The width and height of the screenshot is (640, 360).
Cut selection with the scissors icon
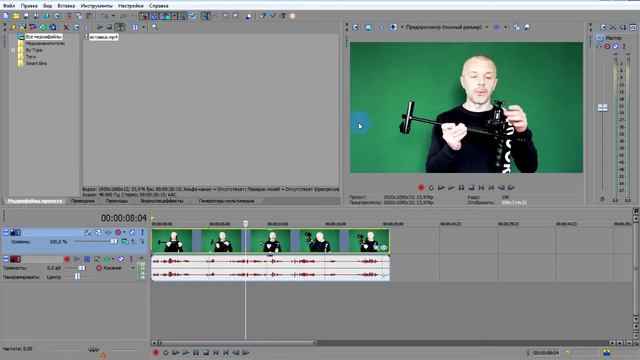click(69, 16)
